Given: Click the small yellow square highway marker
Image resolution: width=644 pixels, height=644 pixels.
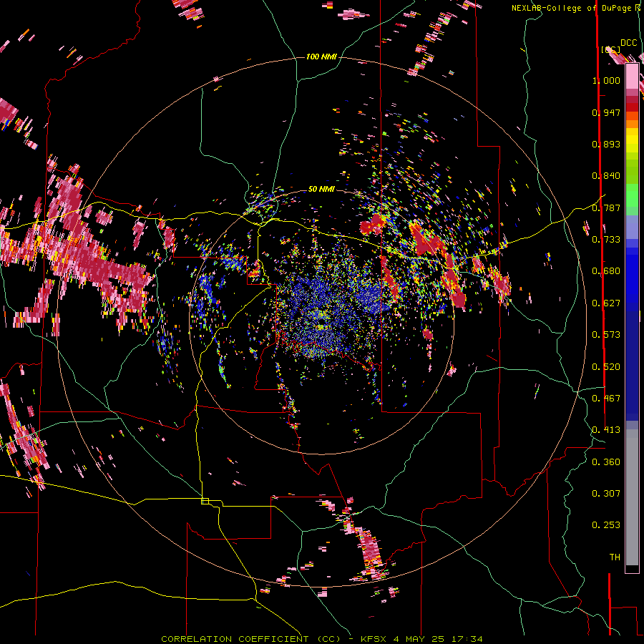Looking at the screenshot, I should pos(205,501).
